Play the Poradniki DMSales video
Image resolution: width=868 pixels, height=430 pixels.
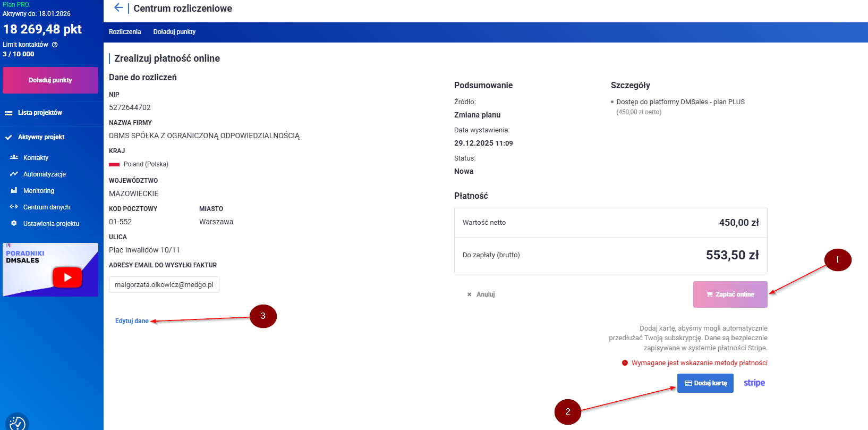coord(67,277)
